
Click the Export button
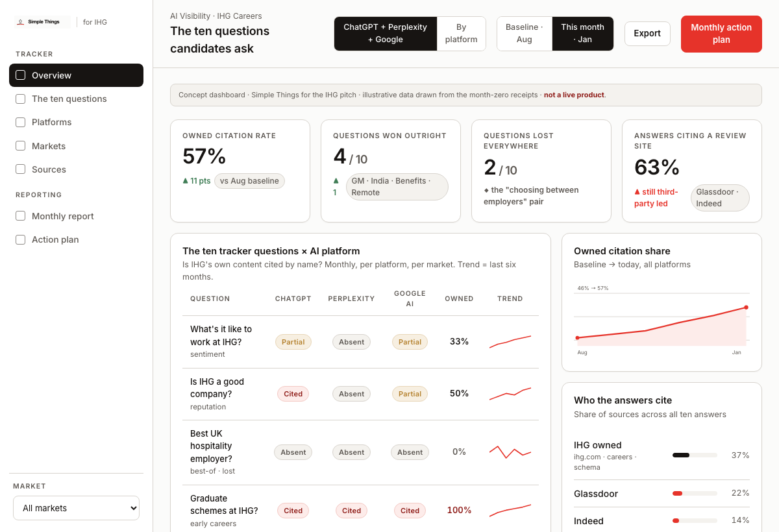point(647,34)
